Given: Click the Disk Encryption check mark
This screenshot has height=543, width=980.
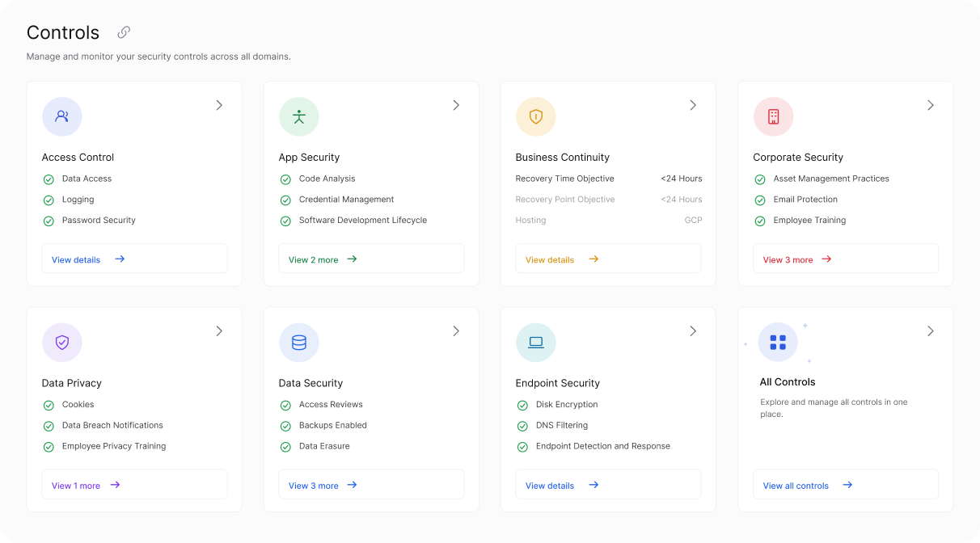Looking at the screenshot, I should tap(522, 405).
